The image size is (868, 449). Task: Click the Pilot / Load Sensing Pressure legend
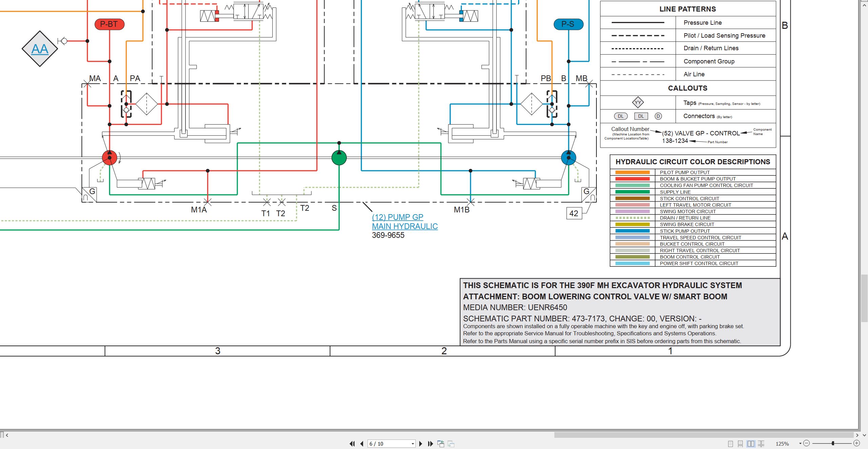[725, 36]
